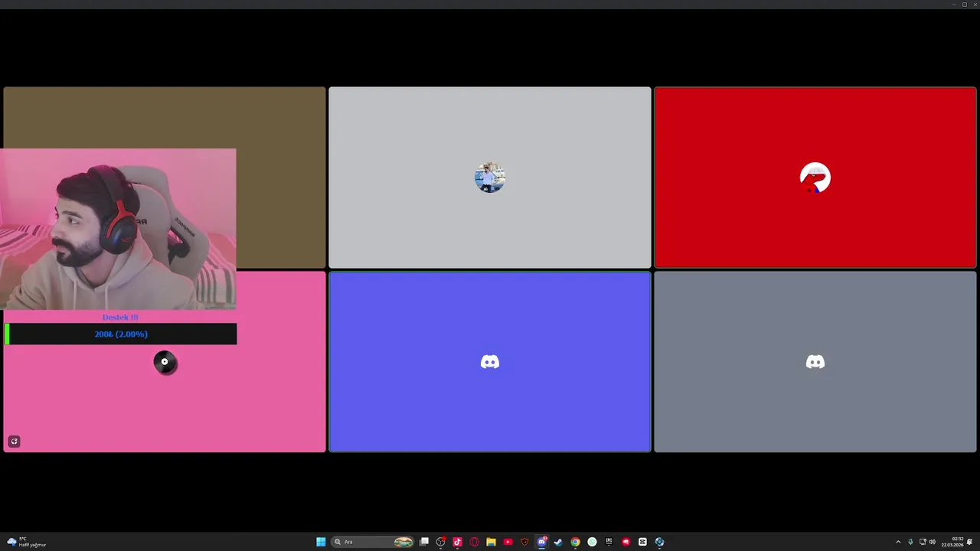
Task: Close the Discord window
Action: point(974,5)
